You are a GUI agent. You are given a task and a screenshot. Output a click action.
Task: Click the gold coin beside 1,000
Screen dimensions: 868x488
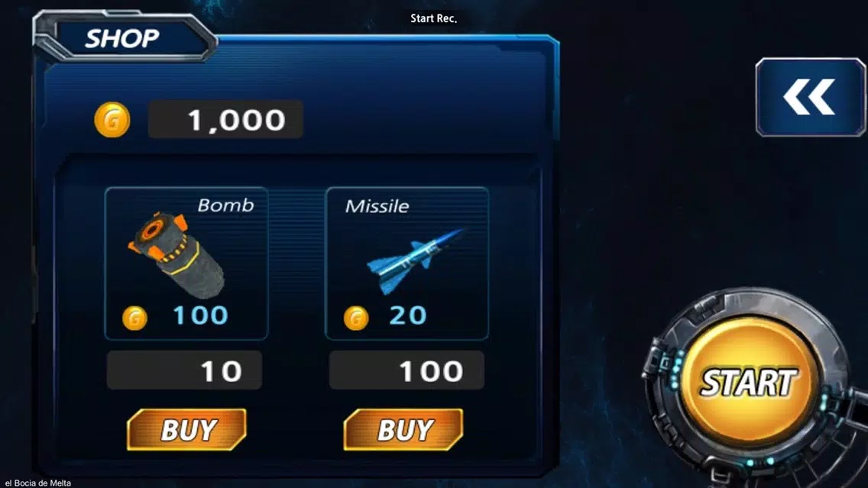(x=112, y=119)
